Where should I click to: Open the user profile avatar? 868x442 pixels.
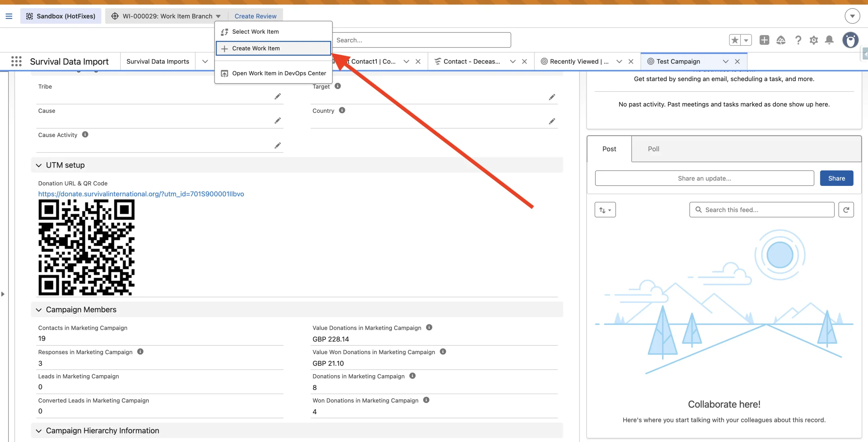pyautogui.click(x=850, y=40)
